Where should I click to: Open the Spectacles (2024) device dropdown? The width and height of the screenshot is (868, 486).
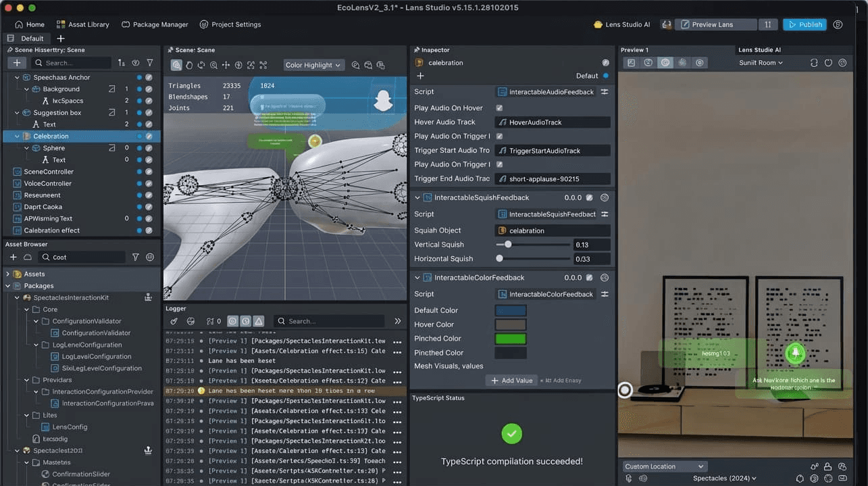pos(725,478)
